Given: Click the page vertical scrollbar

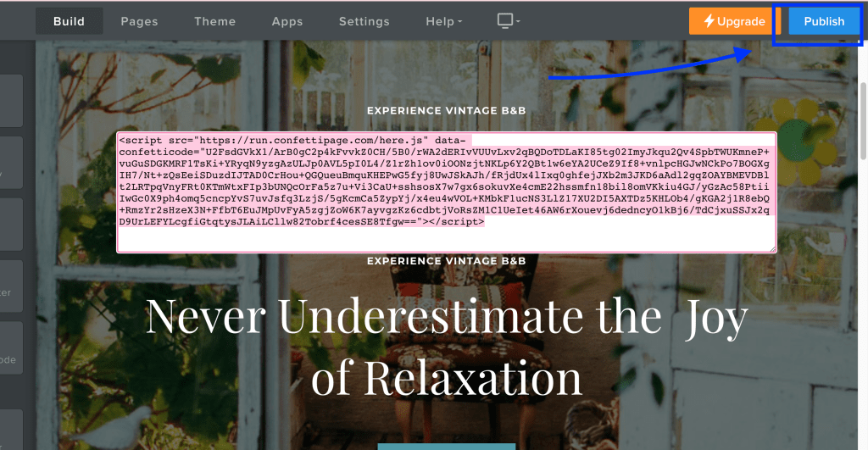Looking at the screenshot, I should pos(864,120).
